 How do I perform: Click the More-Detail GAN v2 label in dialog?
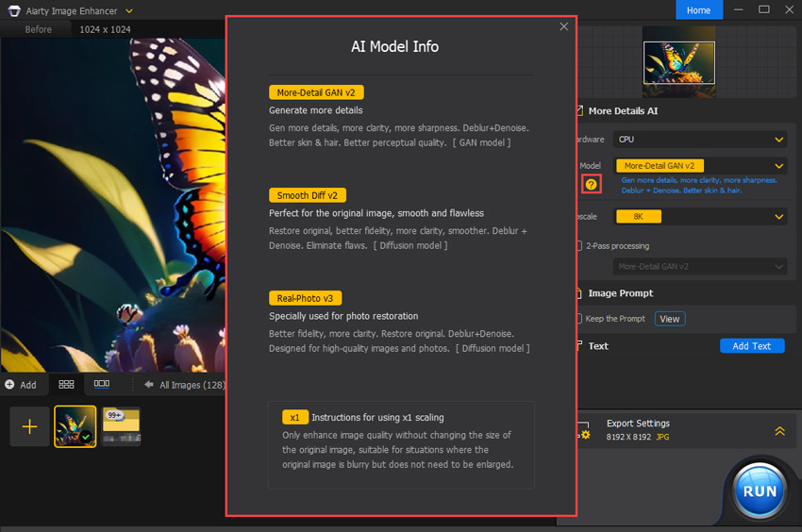[316, 92]
